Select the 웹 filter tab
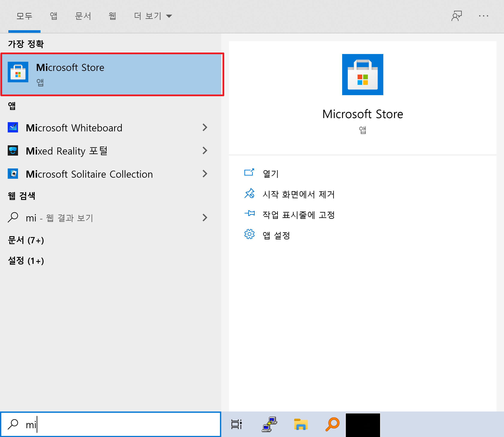This screenshot has height=437, width=504. click(x=112, y=16)
